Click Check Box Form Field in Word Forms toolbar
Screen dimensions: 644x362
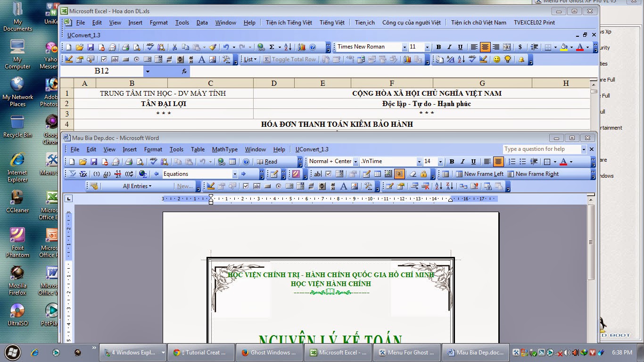(x=328, y=174)
